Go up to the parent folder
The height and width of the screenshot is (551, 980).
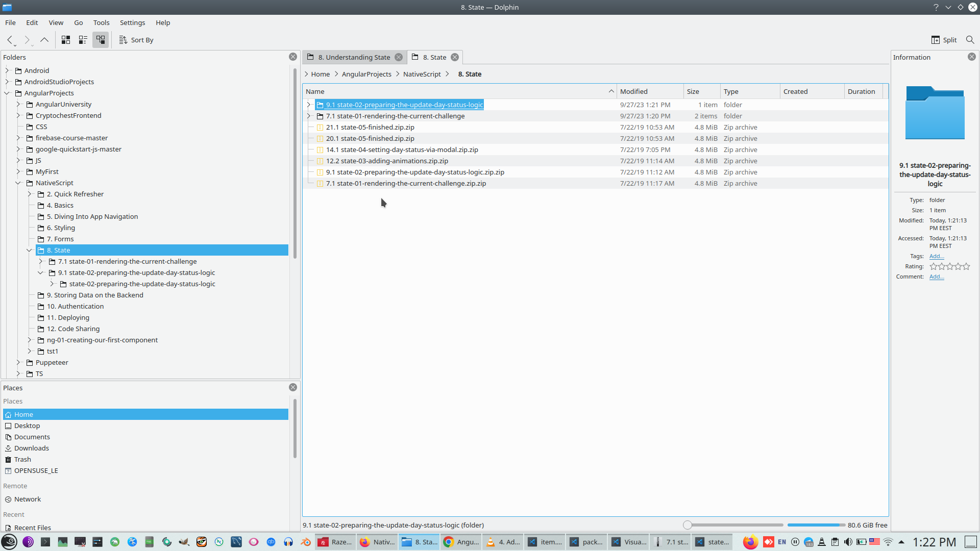(x=44, y=40)
